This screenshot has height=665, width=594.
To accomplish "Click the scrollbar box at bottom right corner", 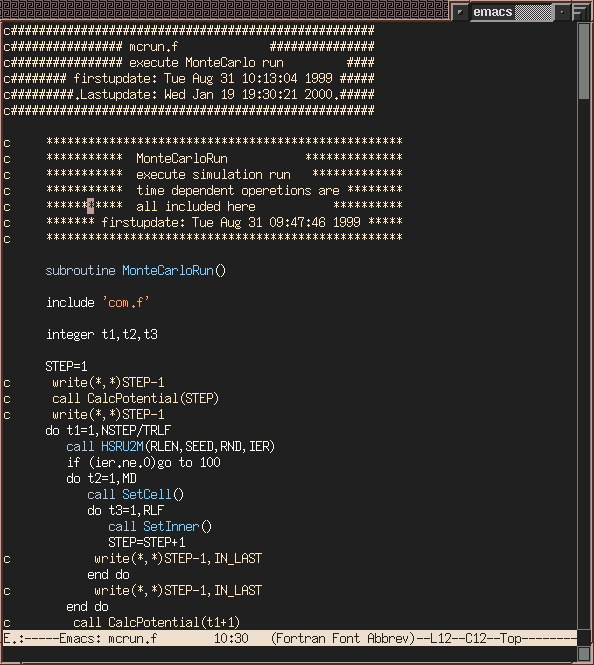I will click(584, 653).
